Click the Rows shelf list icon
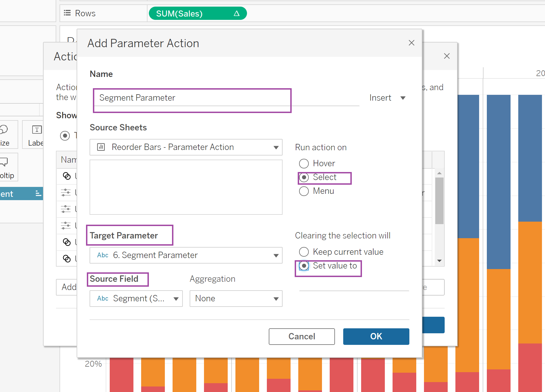Screen dimensions: 545x392 click(x=67, y=13)
